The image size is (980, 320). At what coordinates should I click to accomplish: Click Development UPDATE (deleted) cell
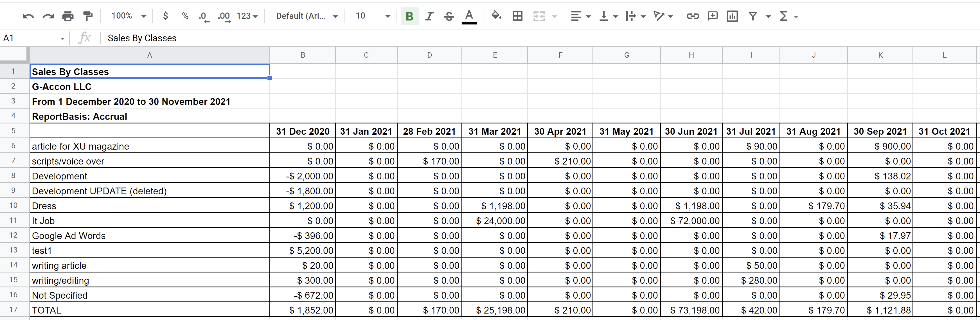[x=150, y=191]
